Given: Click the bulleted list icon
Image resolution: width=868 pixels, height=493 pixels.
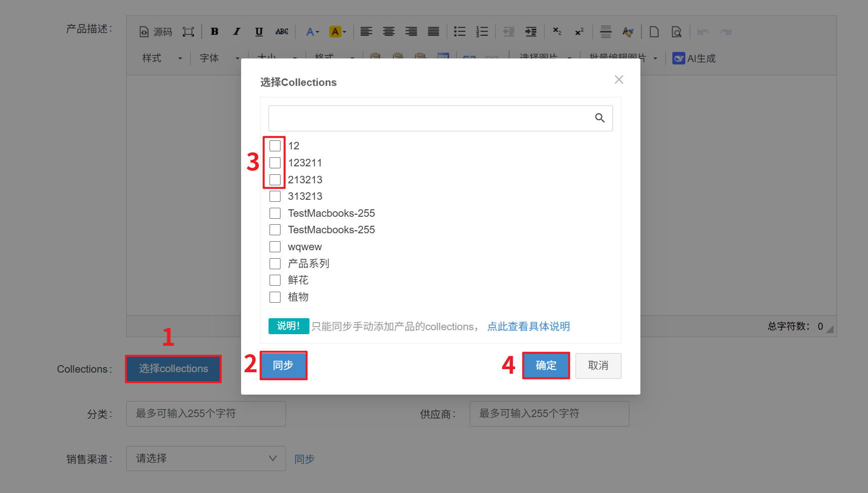Looking at the screenshot, I should (459, 31).
